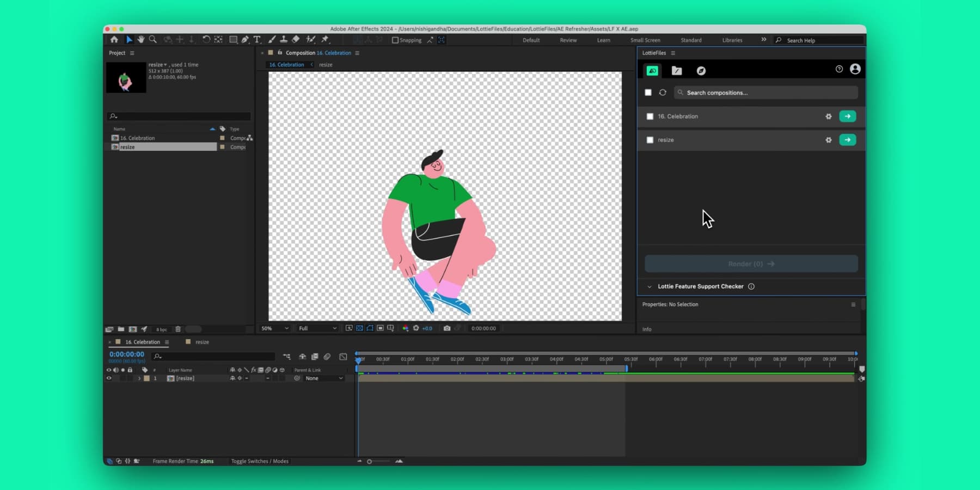Hide the resize layer eye toggle
Screen dimensions: 980x490
(x=109, y=378)
